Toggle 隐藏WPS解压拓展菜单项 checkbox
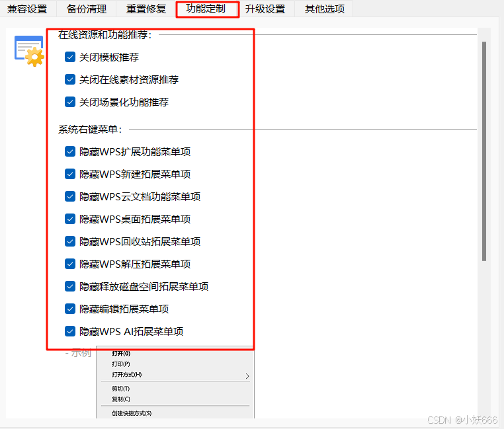 click(70, 264)
